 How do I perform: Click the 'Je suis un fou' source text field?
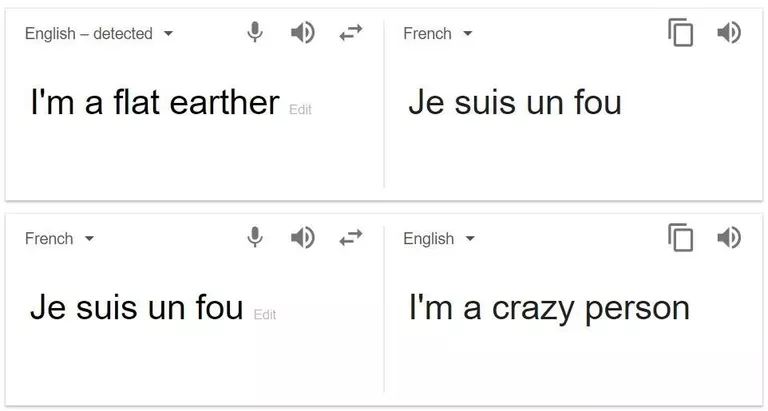137,307
